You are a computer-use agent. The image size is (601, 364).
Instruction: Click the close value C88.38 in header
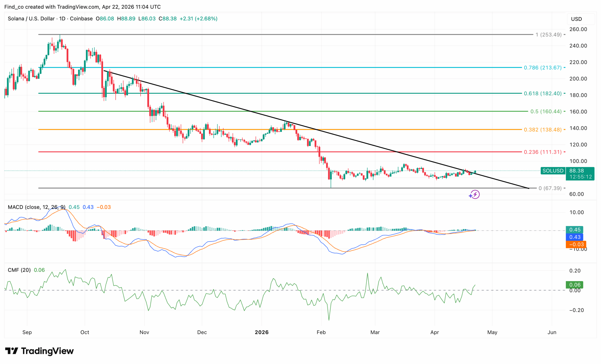coord(168,19)
